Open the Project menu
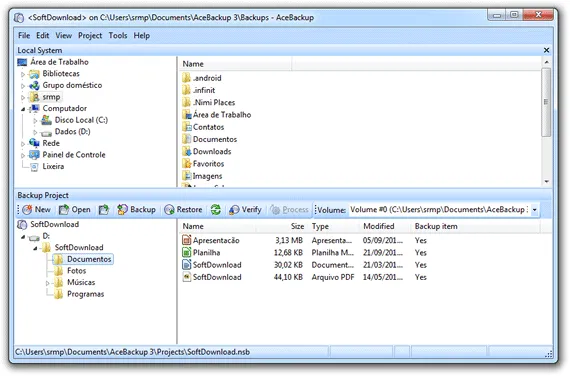 click(x=90, y=36)
